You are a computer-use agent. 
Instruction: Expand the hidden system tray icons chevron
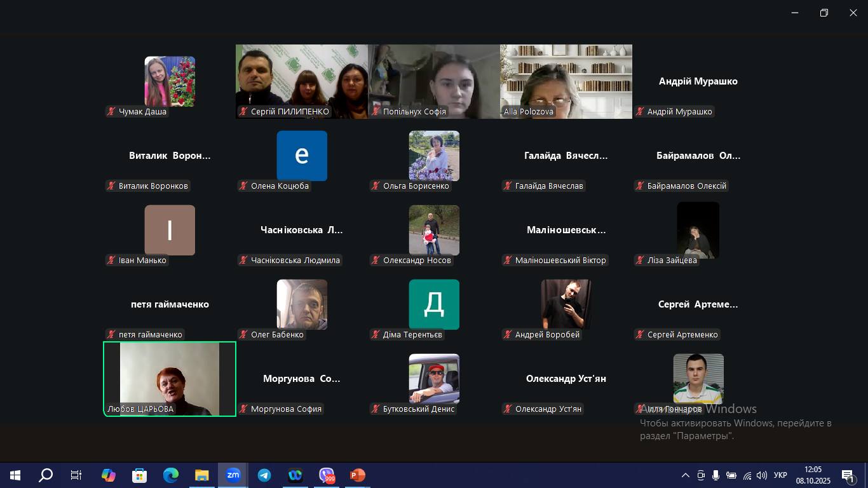pos(686,475)
